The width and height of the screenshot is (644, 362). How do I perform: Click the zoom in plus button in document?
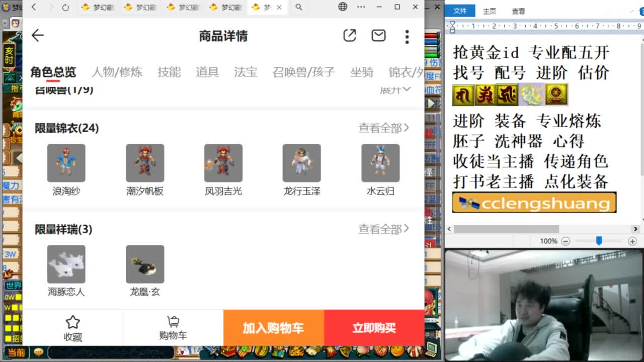[632, 241]
